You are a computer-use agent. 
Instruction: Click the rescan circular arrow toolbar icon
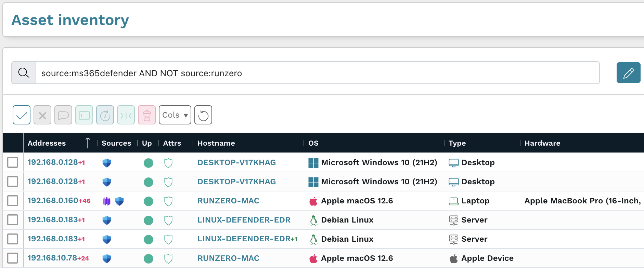pos(105,115)
